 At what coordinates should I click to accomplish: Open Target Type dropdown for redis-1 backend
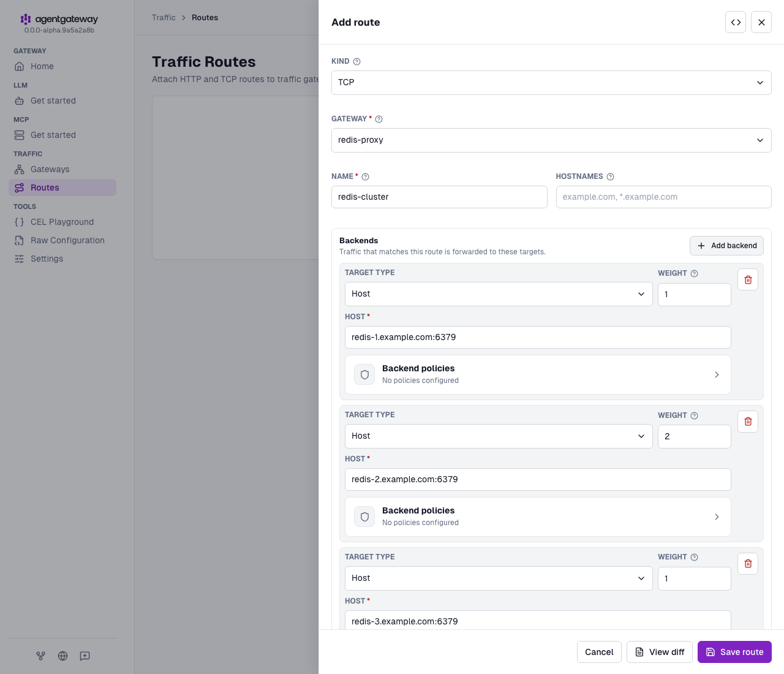tap(499, 294)
